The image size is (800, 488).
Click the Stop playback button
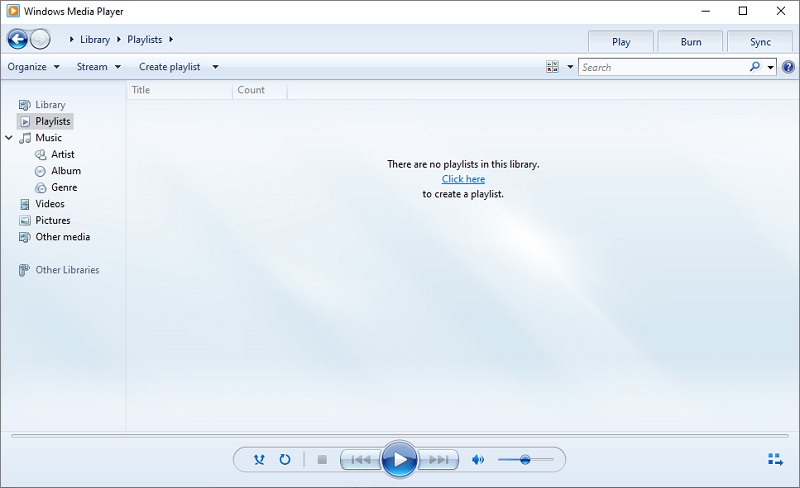point(322,460)
